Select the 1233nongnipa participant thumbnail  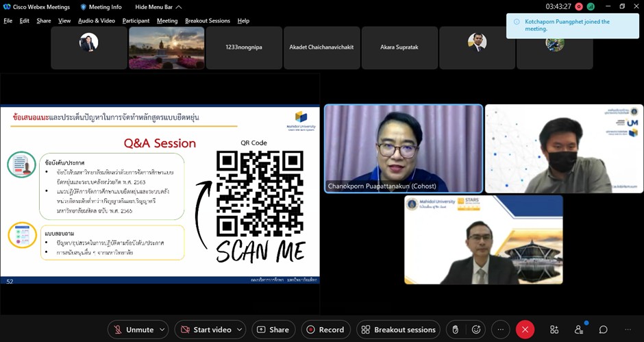click(244, 48)
